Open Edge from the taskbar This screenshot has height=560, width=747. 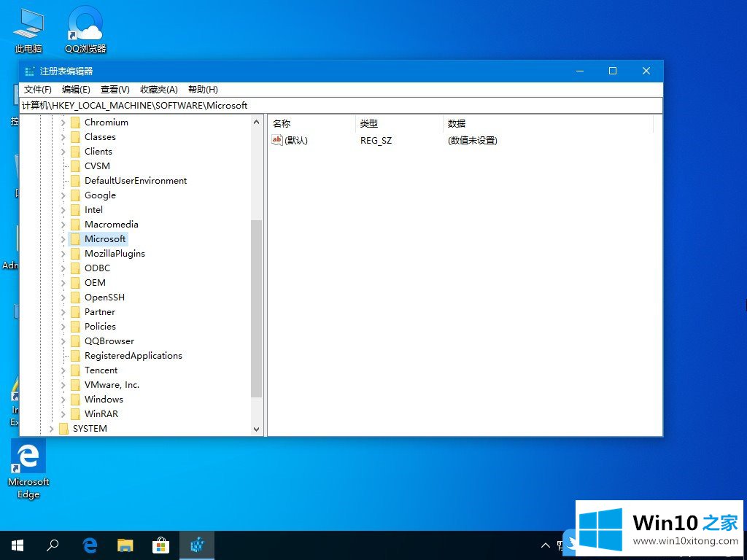tap(90, 545)
